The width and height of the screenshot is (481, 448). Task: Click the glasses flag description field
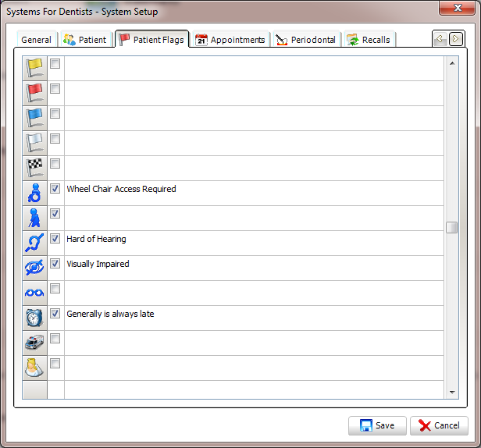pos(254,293)
